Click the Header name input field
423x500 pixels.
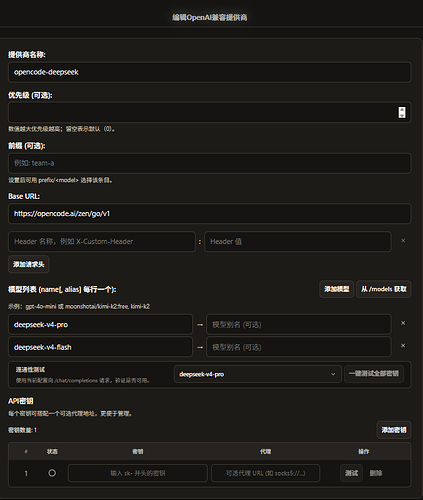point(102,241)
